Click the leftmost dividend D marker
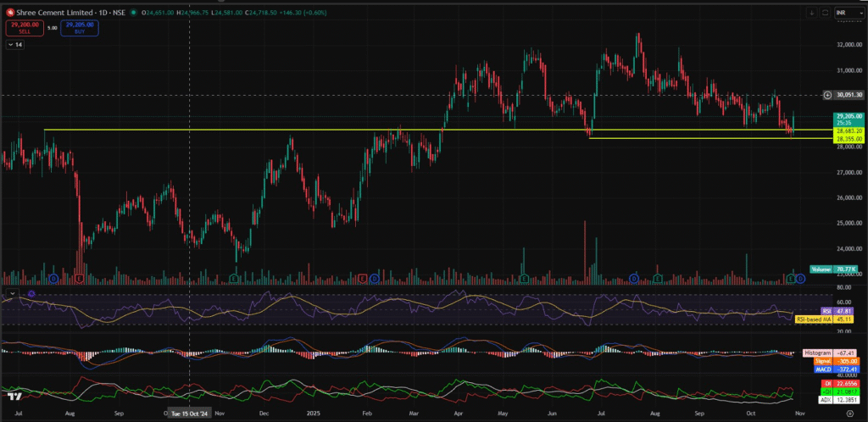 [53, 278]
